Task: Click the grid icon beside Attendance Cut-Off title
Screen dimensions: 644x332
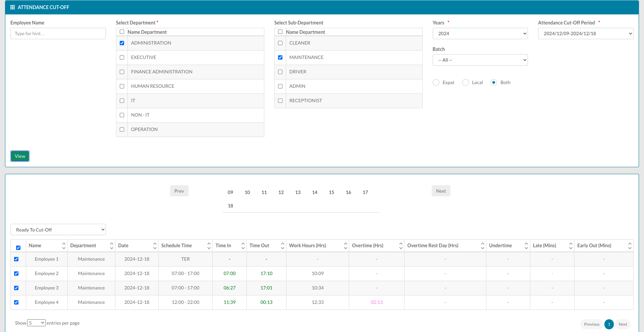Action: pos(13,7)
